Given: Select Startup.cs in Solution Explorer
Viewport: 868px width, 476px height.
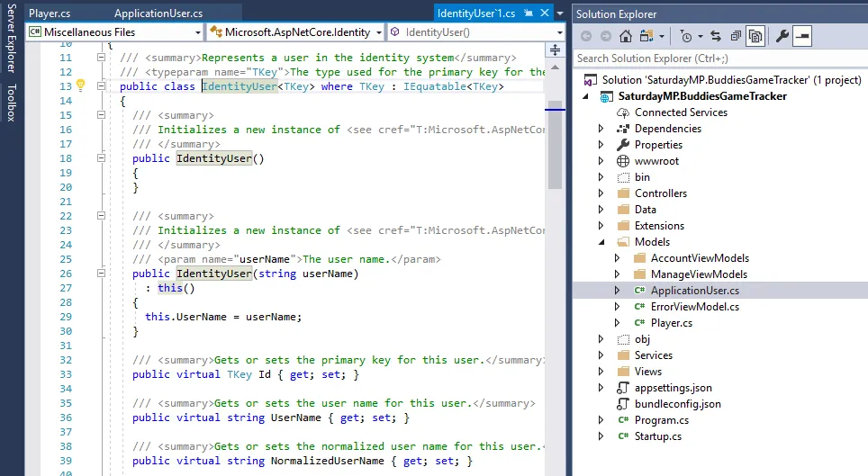Looking at the screenshot, I should click(x=657, y=436).
